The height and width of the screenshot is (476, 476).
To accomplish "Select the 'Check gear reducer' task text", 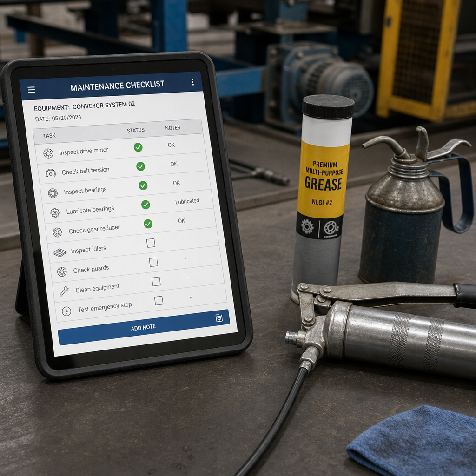I will pos(94,229).
